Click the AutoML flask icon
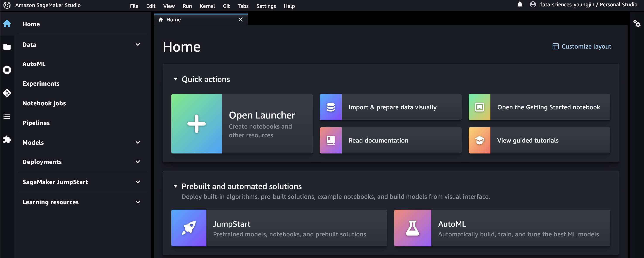 point(412,228)
